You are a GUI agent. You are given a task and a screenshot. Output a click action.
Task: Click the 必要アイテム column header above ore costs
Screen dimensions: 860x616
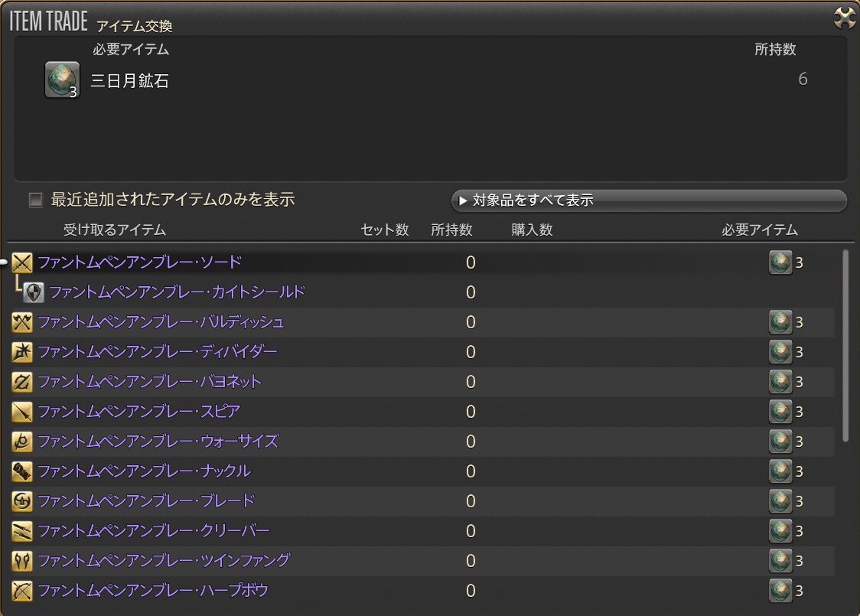tap(760, 230)
